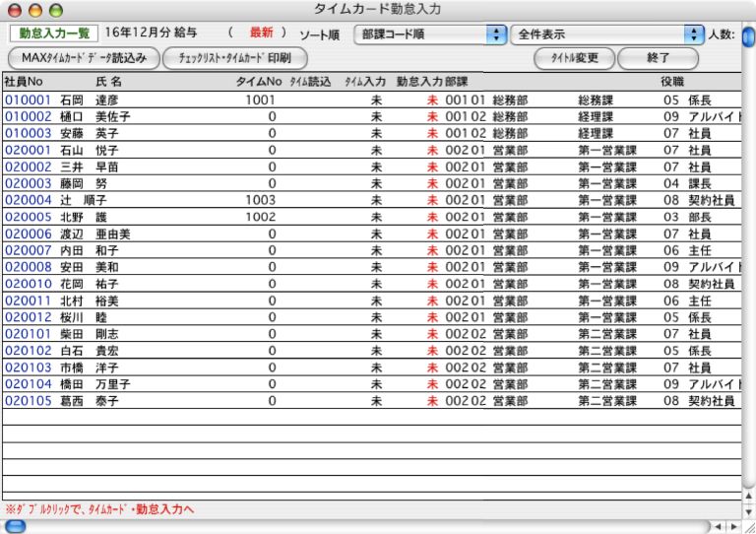756x534 pixels.
Task: Open the 部課コード順 sort dropdown
Action: [x=429, y=34]
